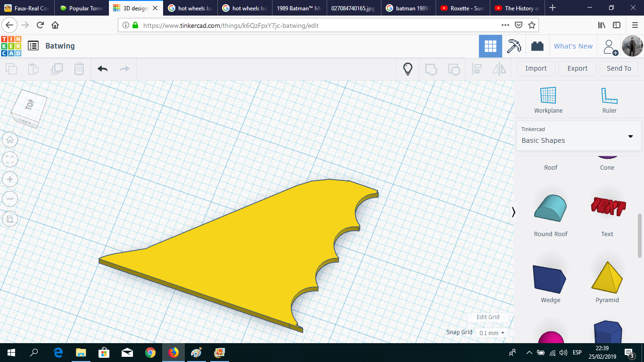Reload the page

(x=41, y=25)
